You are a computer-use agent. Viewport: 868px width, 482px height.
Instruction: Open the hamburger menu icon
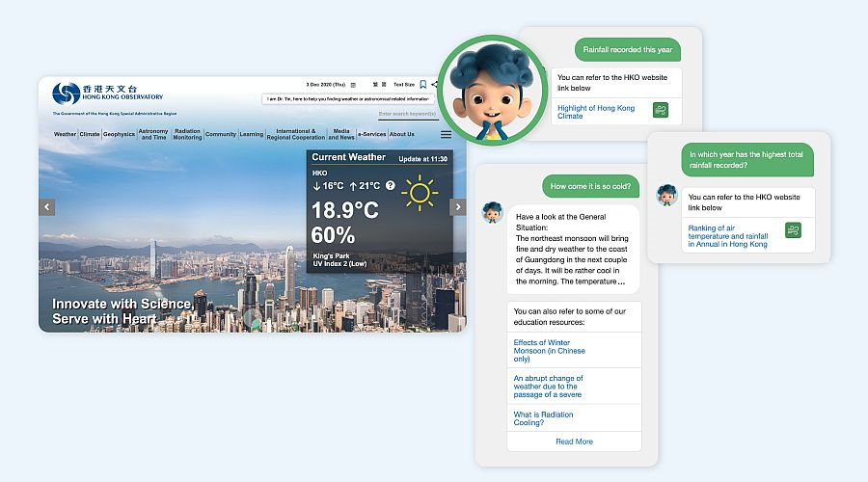(x=447, y=134)
